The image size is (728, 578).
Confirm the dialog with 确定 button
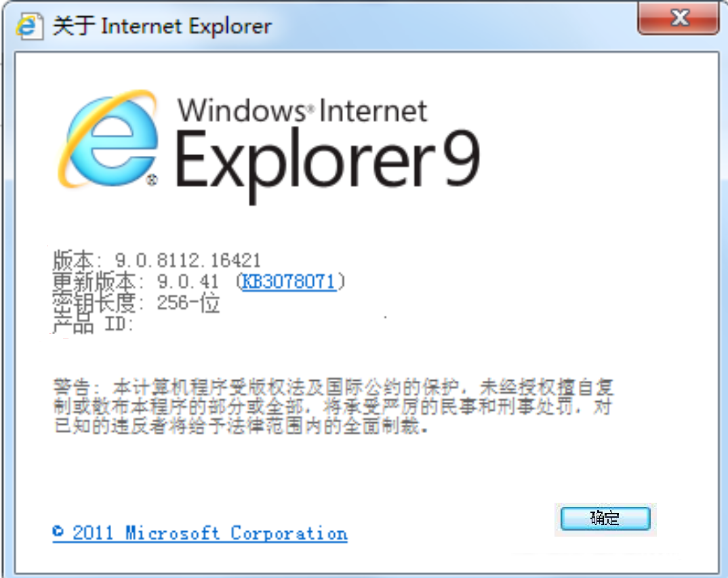605,518
